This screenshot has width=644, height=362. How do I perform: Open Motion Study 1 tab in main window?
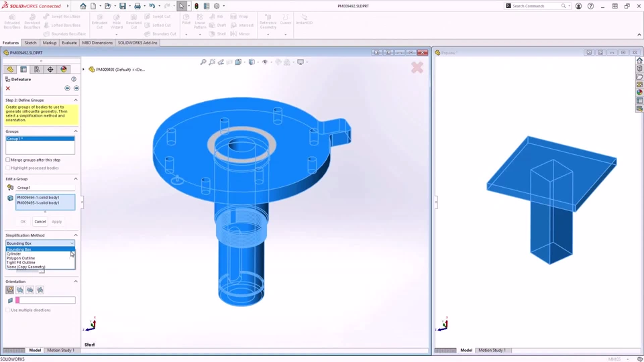(61, 350)
